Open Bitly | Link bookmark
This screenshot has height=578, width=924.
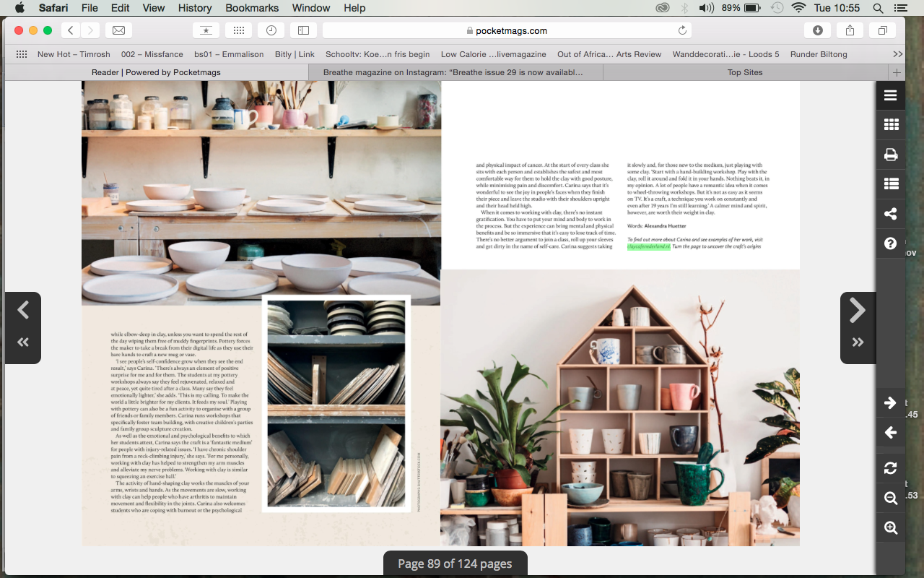[x=295, y=54]
